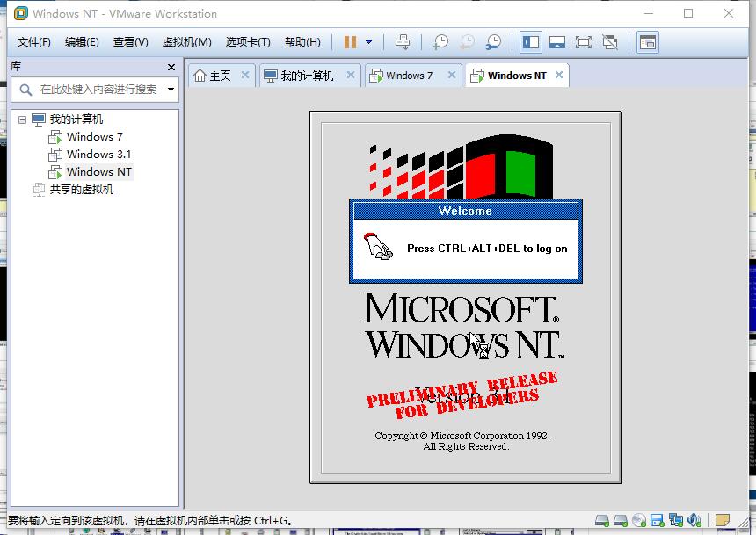Select 我的计算机 in the library tree
This screenshot has height=535, width=756.
(76, 119)
